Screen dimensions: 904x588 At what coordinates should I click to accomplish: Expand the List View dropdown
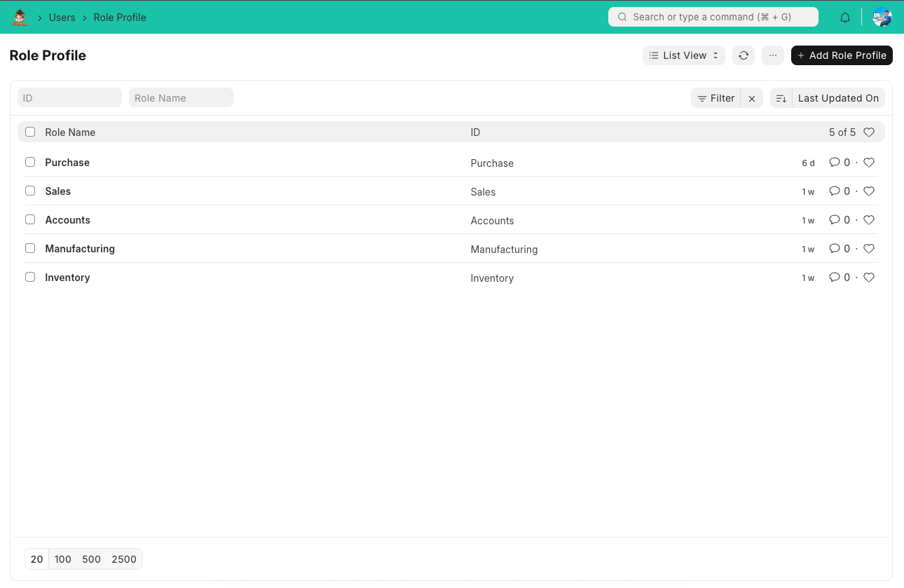tap(683, 55)
